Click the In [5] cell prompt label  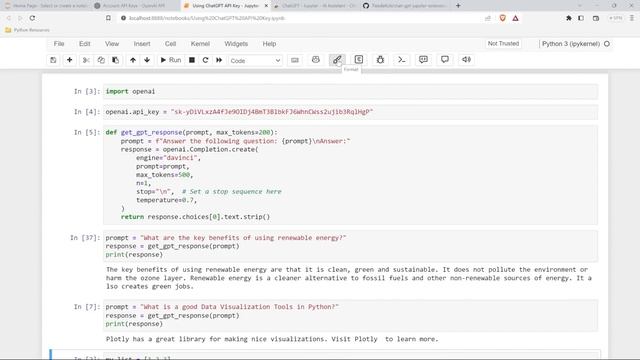point(87,132)
